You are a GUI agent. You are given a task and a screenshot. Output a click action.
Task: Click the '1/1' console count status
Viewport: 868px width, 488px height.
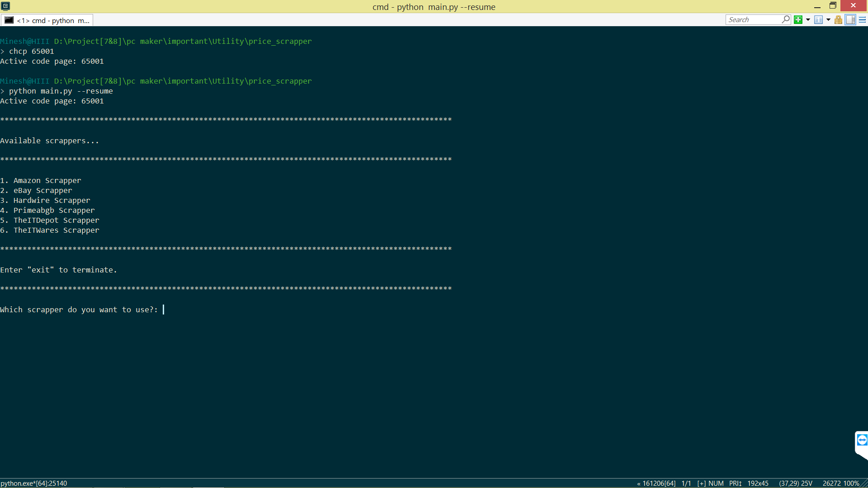(x=686, y=483)
